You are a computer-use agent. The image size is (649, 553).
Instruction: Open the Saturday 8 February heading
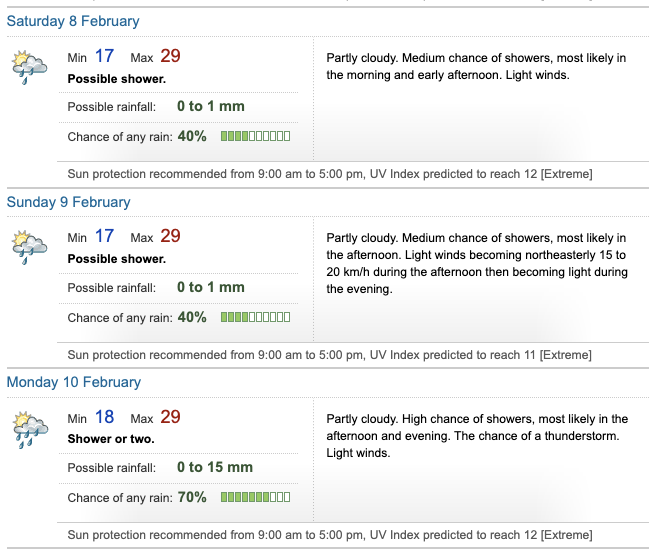(x=73, y=21)
